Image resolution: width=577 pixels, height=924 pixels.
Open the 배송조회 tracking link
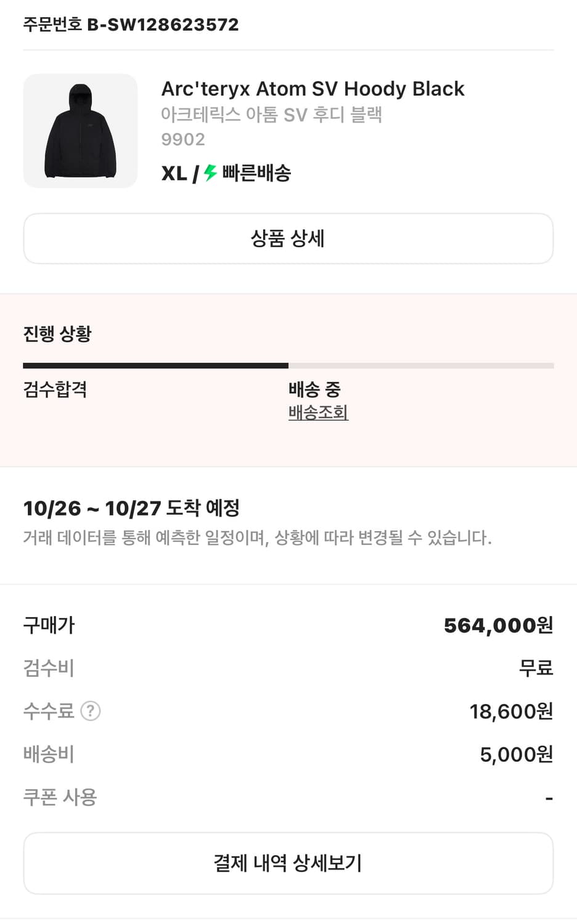pyautogui.click(x=318, y=412)
